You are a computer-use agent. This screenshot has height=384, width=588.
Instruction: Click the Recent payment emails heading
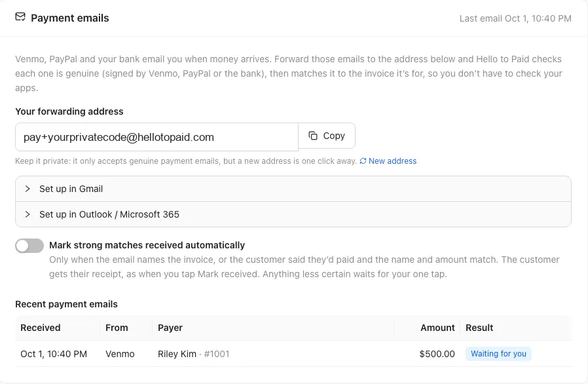[66, 304]
